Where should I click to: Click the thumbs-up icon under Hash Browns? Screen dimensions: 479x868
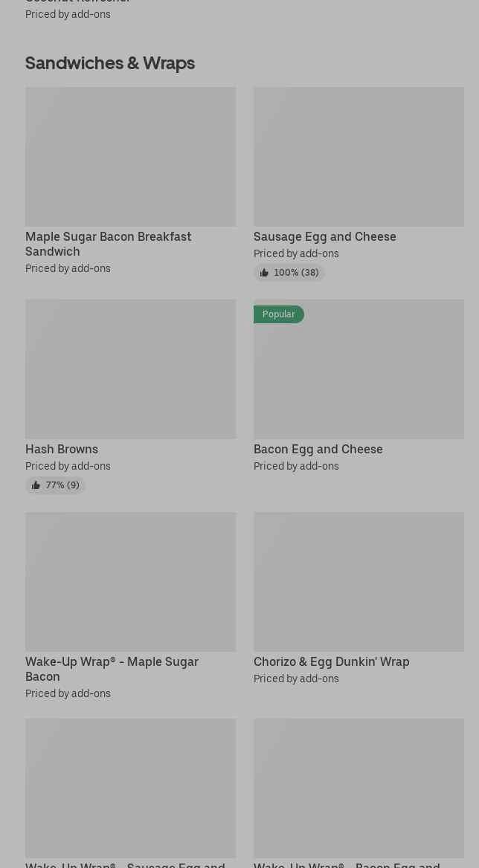(x=36, y=485)
